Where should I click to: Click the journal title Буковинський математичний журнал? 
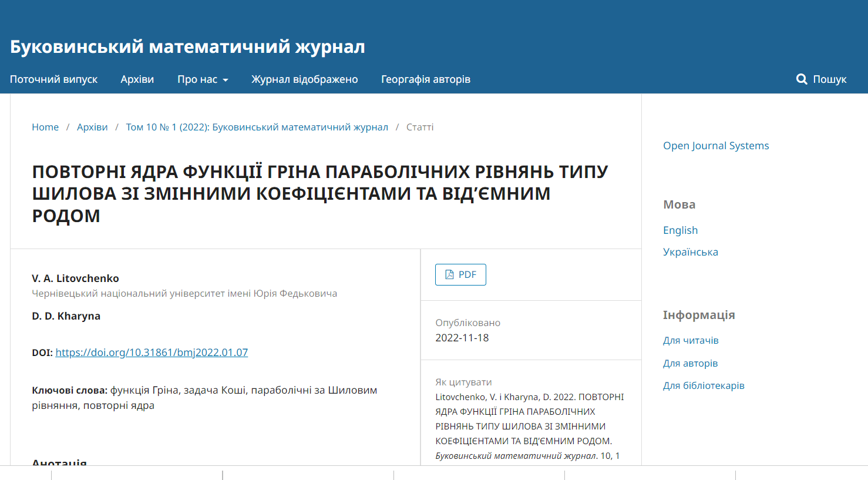click(187, 46)
